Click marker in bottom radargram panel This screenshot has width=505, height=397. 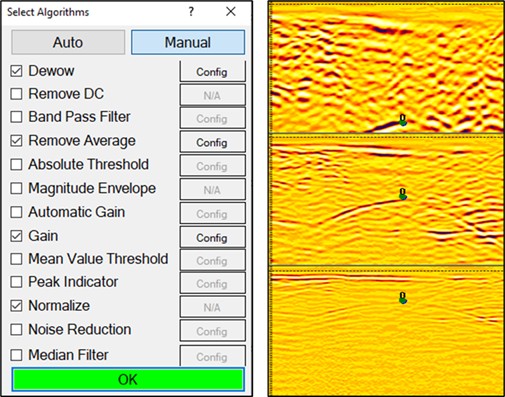coord(403,298)
